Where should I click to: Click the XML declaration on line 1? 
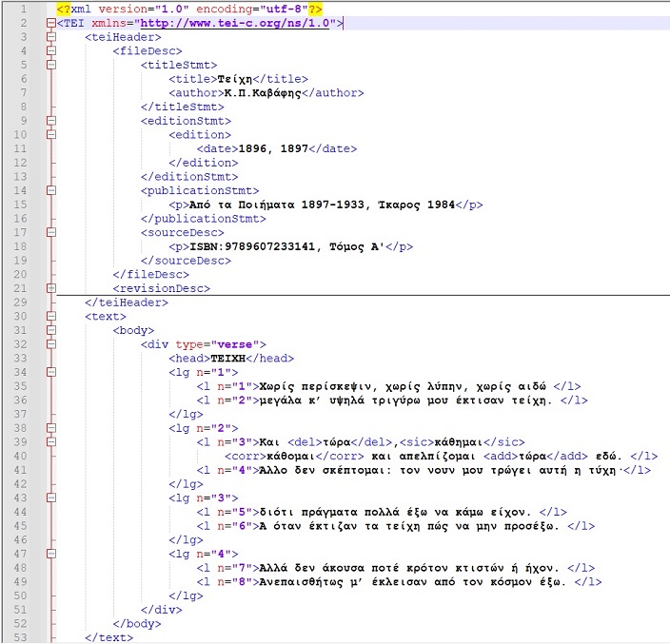(189, 9)
